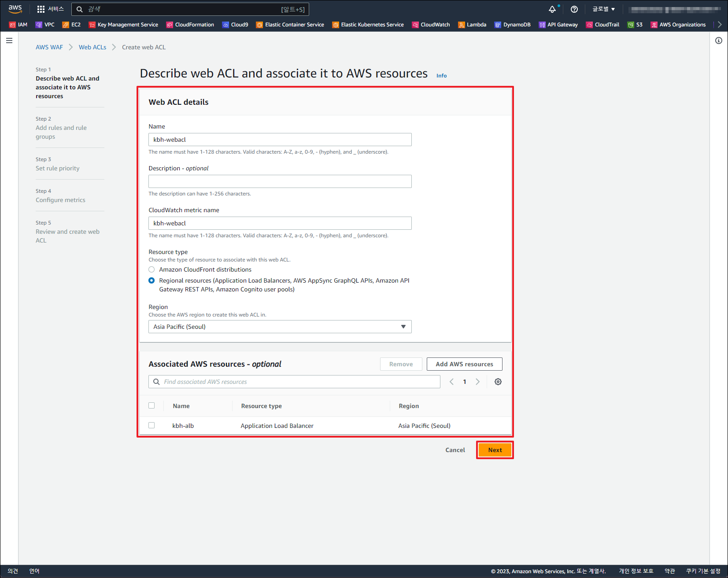Sort by Name column header
Image resolution: width=728 pixels, height=578 pixels.
coord(181,406)
